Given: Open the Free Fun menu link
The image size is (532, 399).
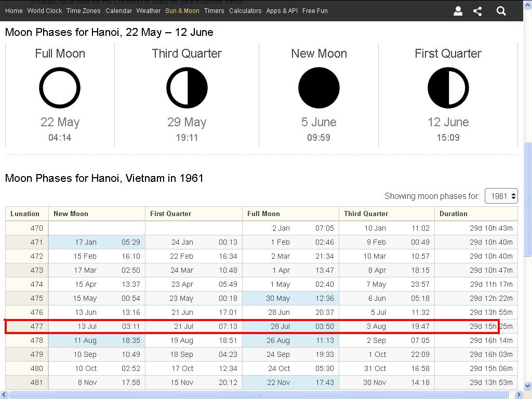Looking at the screenshot, I should coord(315,11).
